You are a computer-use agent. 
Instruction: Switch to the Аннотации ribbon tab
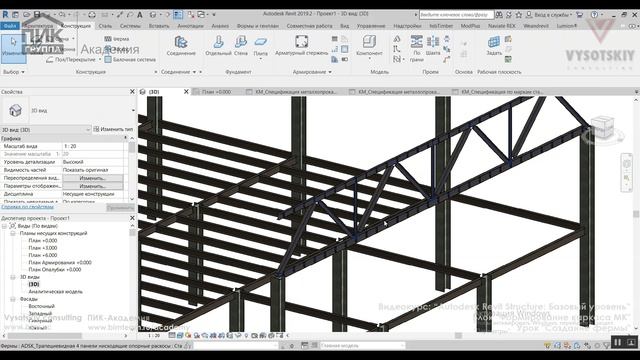coord(190,26)
